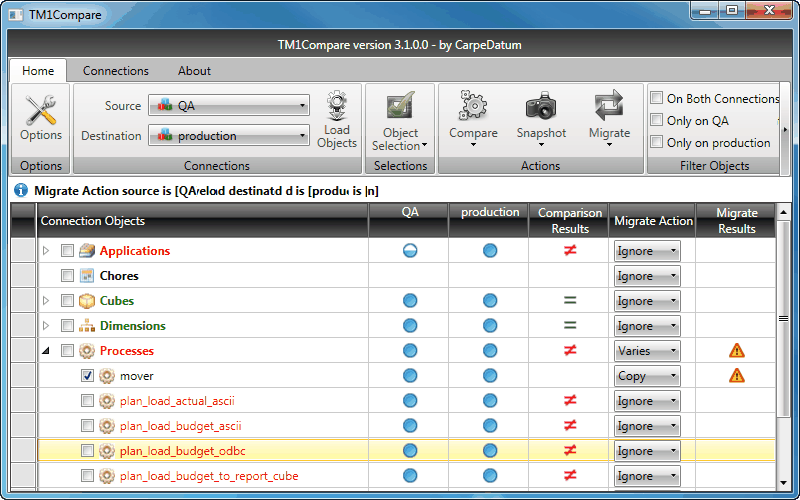Click the row header beside Cubes

(x=23, y=301)
